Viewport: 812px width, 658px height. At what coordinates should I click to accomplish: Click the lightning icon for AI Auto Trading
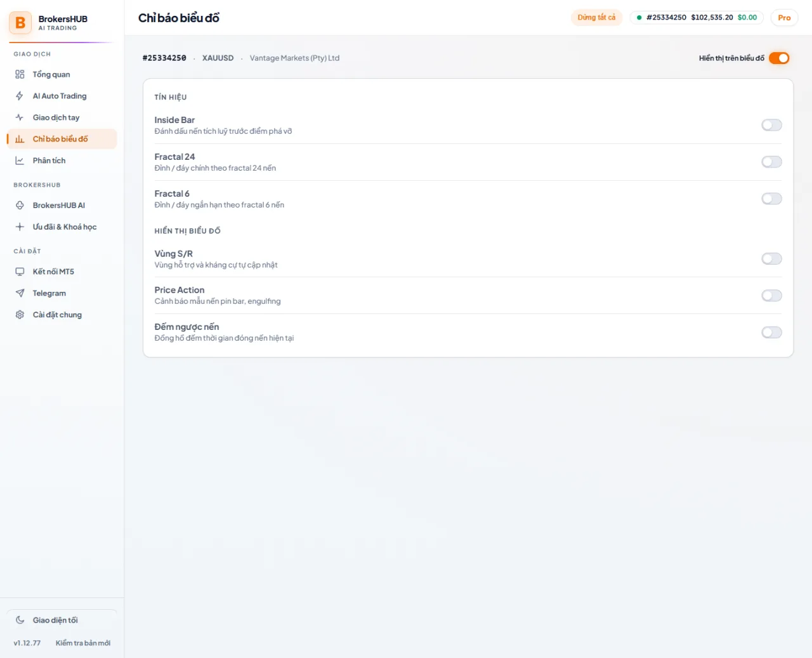coord(20,96)
